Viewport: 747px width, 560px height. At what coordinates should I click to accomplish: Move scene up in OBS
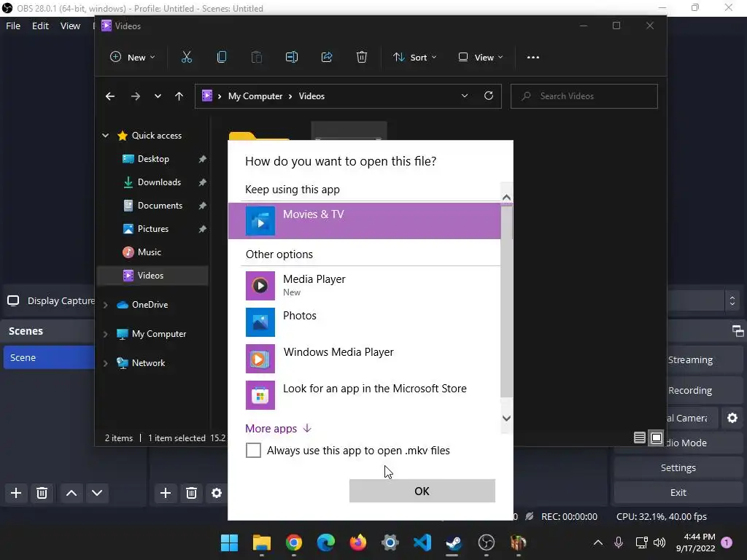click(71, 493)
